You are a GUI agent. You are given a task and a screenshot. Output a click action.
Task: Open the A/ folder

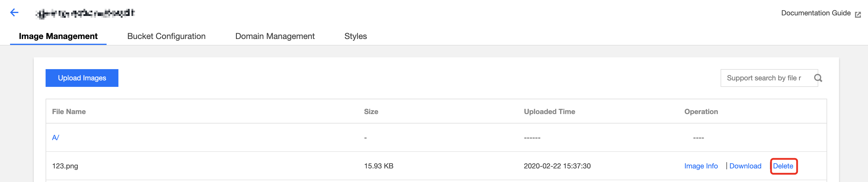pyautogui.click(x=56, y=138)
